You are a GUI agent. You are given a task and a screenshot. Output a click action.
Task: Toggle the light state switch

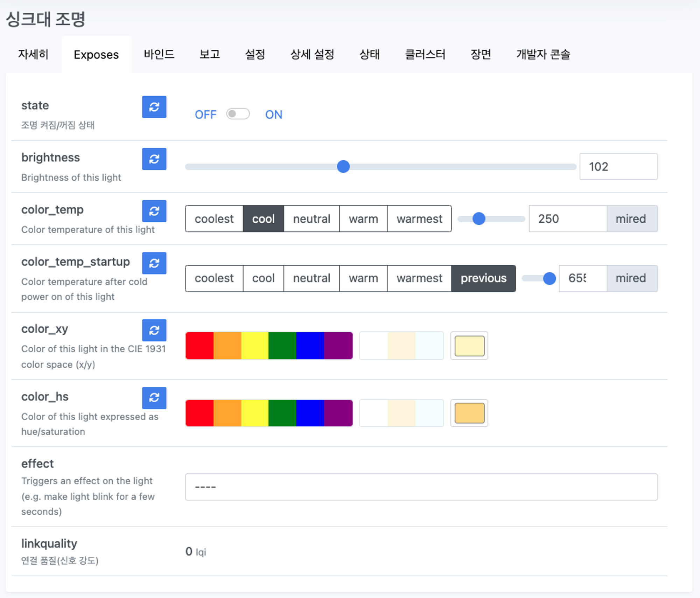tap(238, 114)
